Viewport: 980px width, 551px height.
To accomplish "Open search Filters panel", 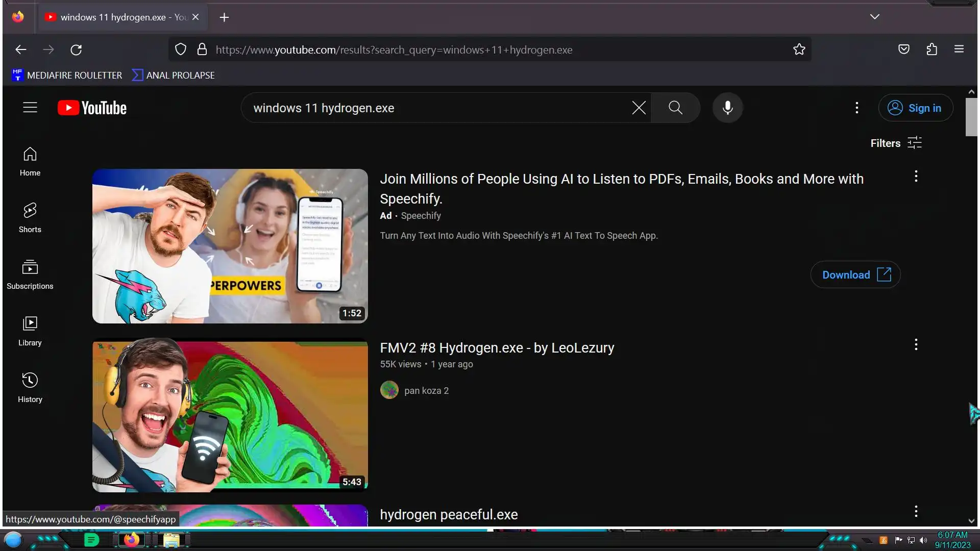I will (896, 143).
